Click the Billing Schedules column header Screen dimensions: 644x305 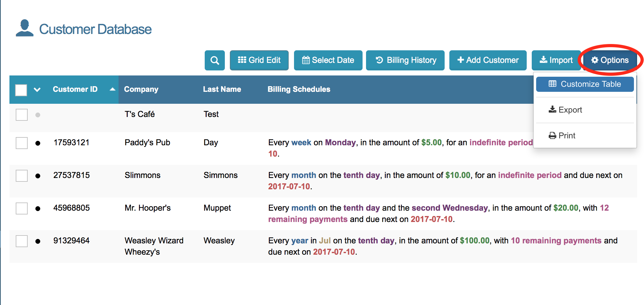click(x=299, y=90)
